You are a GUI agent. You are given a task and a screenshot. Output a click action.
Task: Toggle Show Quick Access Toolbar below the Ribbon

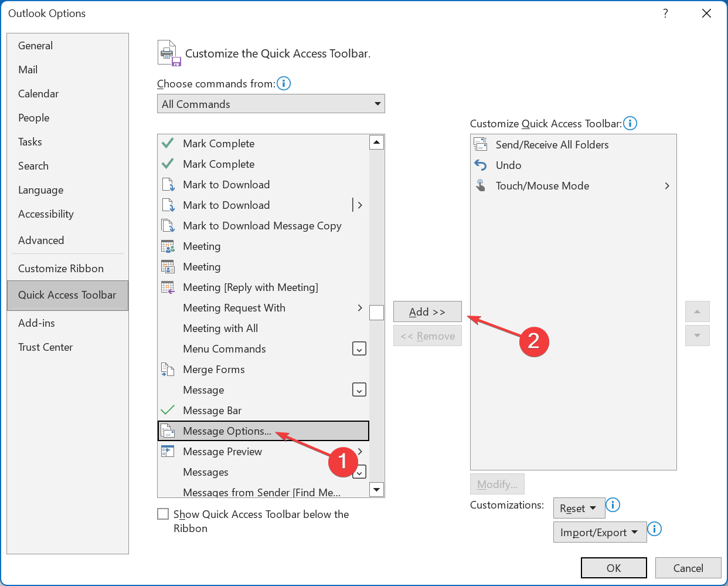[163, 514]
